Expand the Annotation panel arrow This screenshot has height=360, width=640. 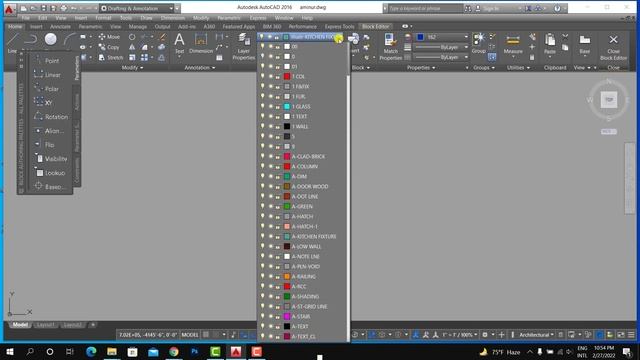pos(213,68)
